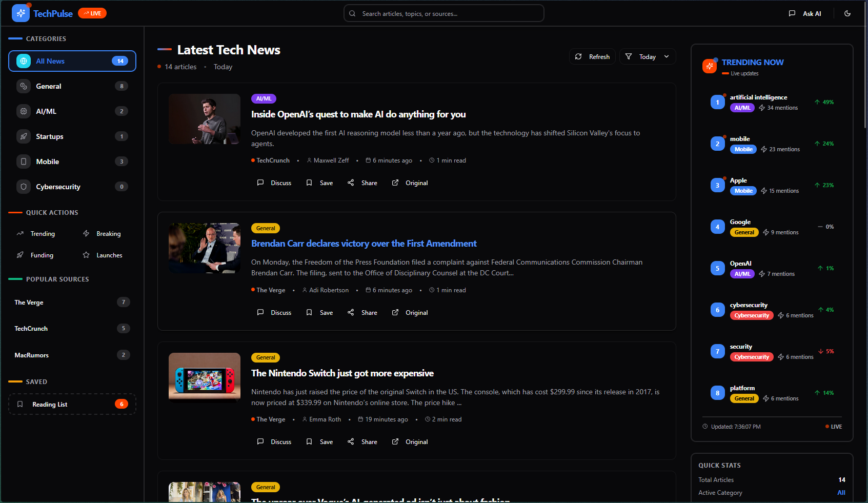The height and width of the screenshot is (503, 868).
Task: Share the Nintendo Switch article
Action: [x=362, y=442]
